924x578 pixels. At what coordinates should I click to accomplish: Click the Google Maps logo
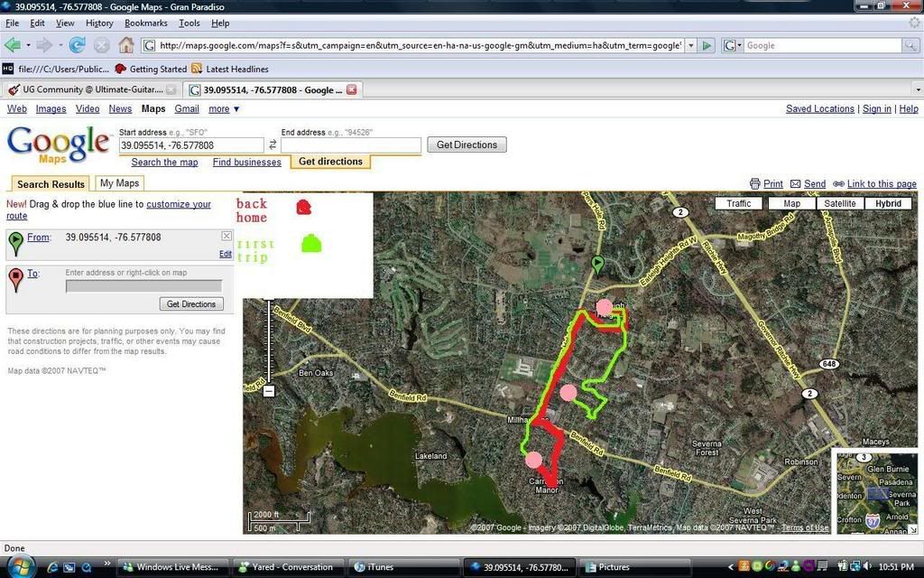click(58, 144)
